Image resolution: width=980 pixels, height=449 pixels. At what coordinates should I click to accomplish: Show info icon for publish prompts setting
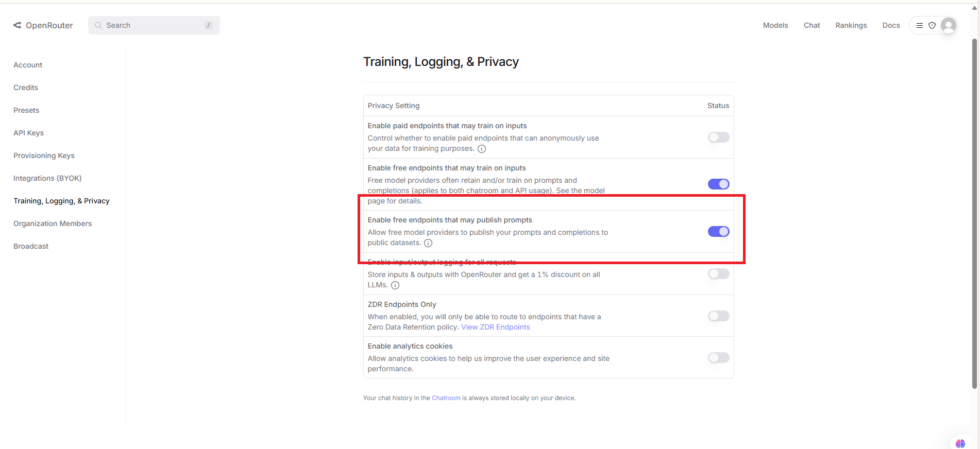coord(428,243)
